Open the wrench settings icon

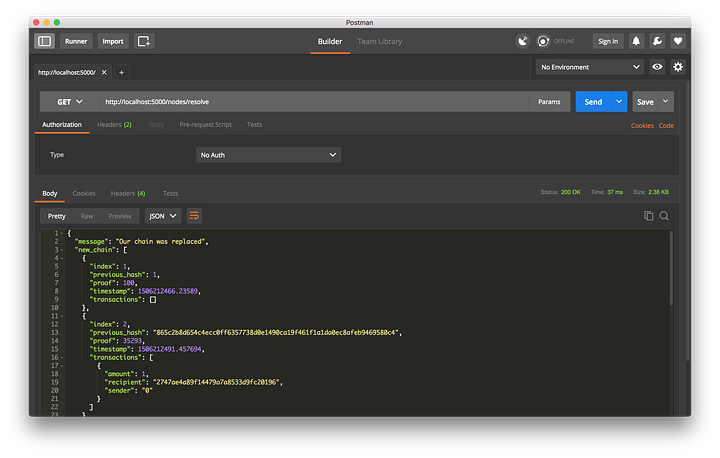pyautogui.click(x=657, y=41)
